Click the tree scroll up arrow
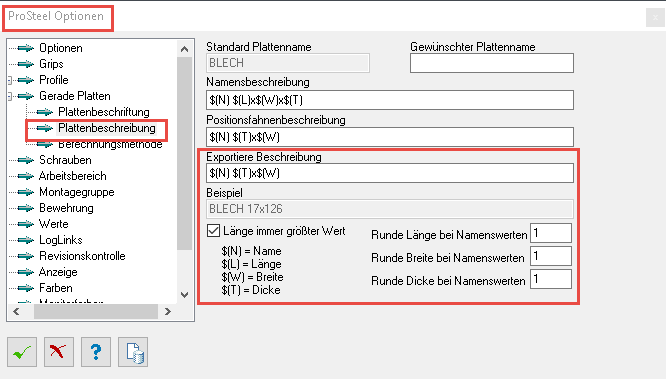Viewport: 666px width, 379px height. (x=184, y=49)
